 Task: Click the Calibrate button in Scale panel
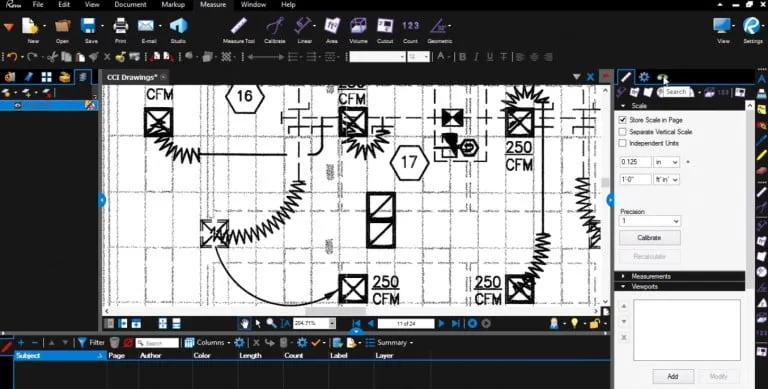point(649,238)
